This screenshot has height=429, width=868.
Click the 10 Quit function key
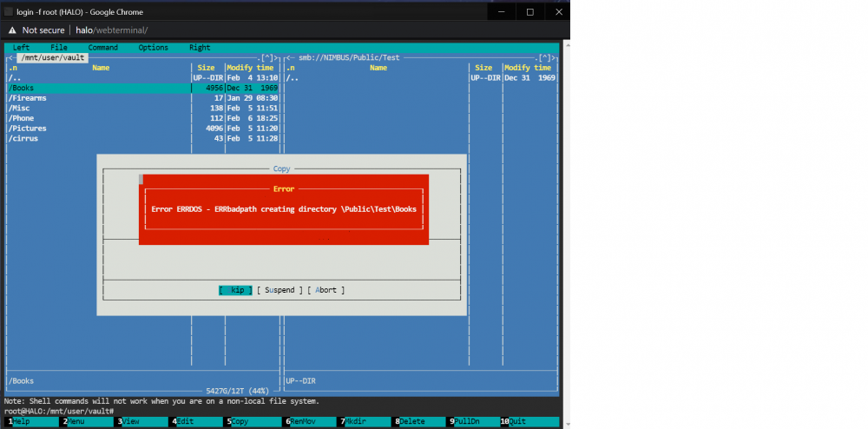point(529,422)
